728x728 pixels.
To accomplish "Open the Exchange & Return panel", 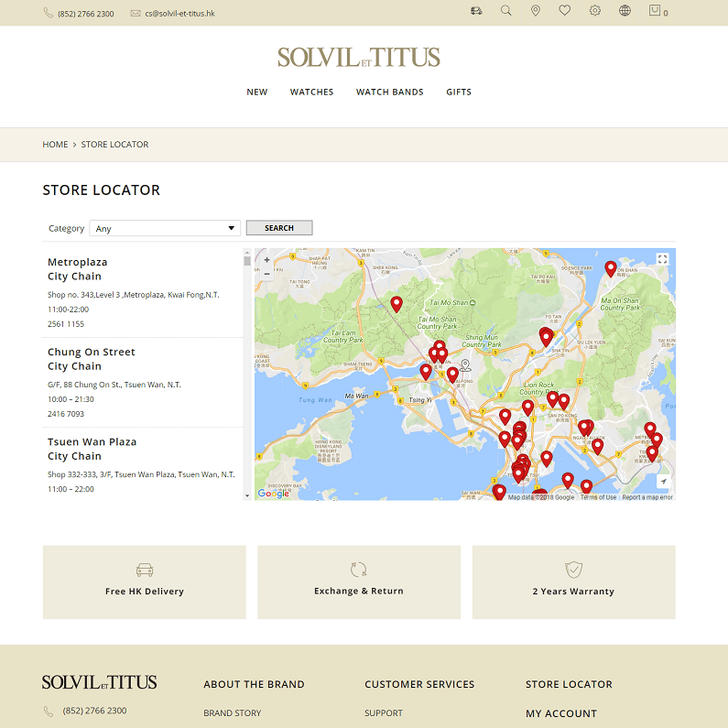I will click(x=359, y=581).
